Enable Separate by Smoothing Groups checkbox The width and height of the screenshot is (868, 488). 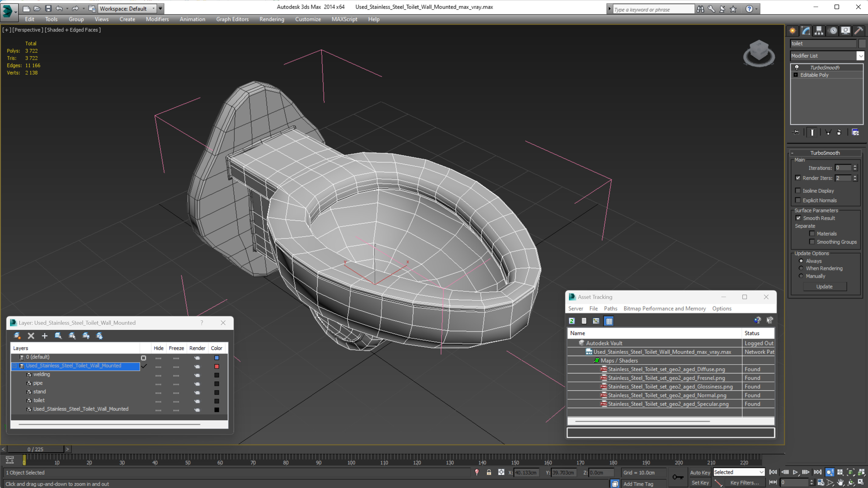click(x=812, y=242)
